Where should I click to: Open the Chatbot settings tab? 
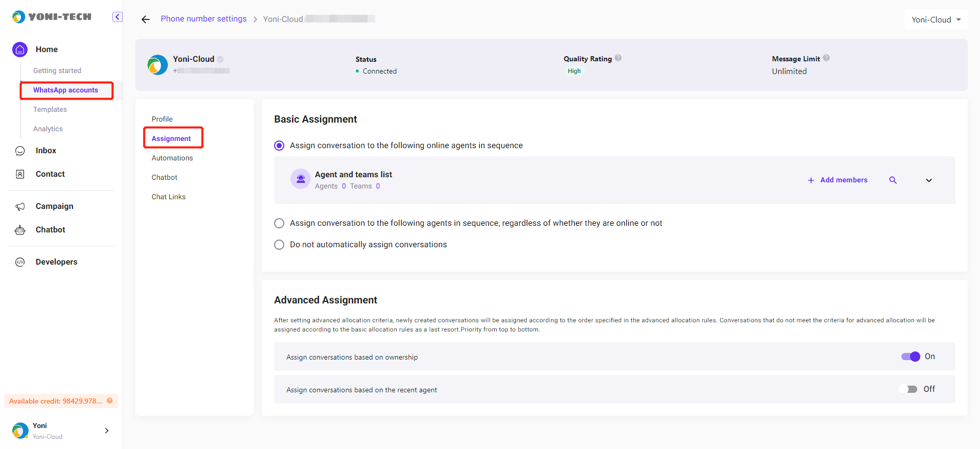pos(164,177)
